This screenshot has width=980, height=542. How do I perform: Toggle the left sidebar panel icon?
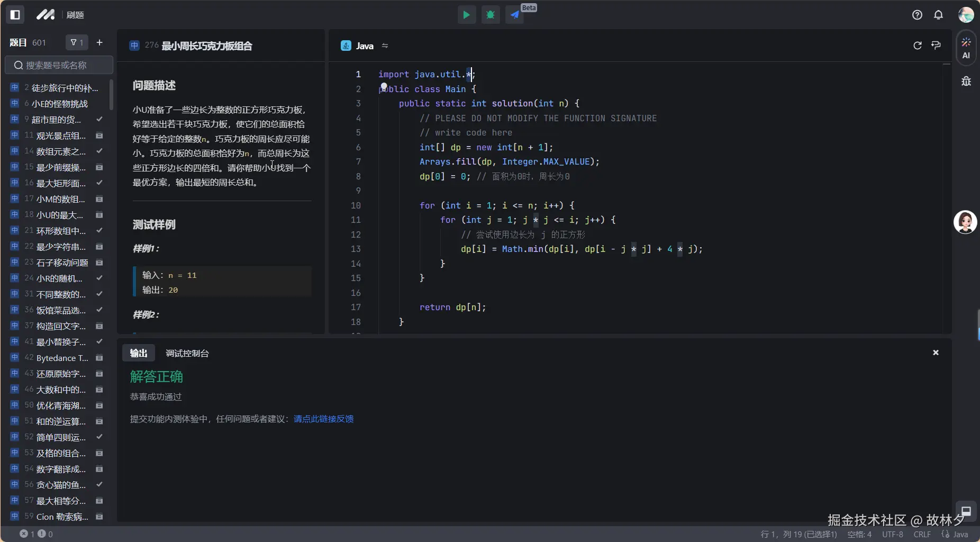[15, 15]
